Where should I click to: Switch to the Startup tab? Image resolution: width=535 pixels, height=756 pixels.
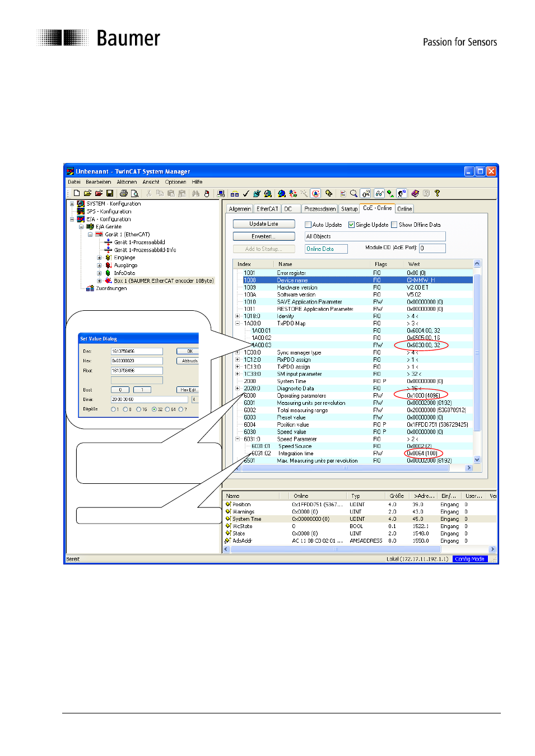point(349,209)
